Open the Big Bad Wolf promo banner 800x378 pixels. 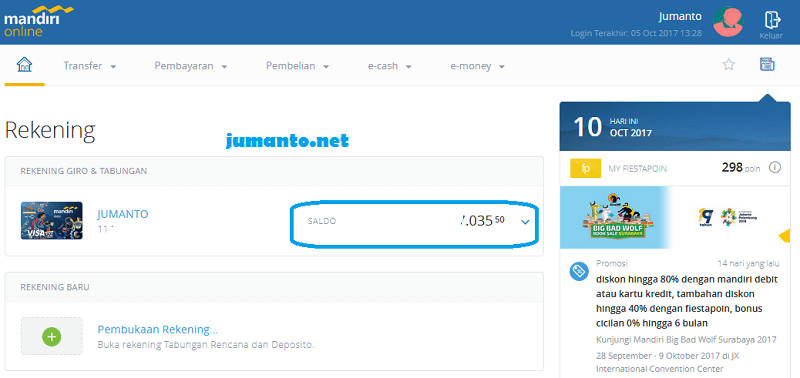click(x=615, y=217)
